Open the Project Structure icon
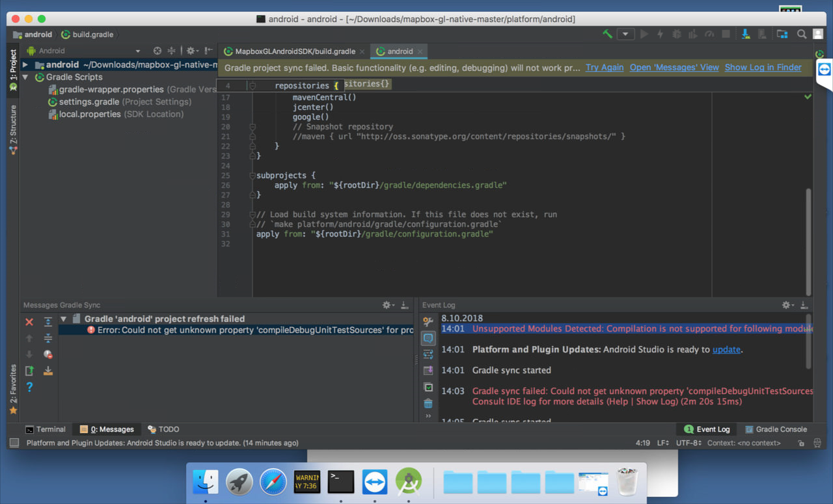833x504 pixels. 782,34
